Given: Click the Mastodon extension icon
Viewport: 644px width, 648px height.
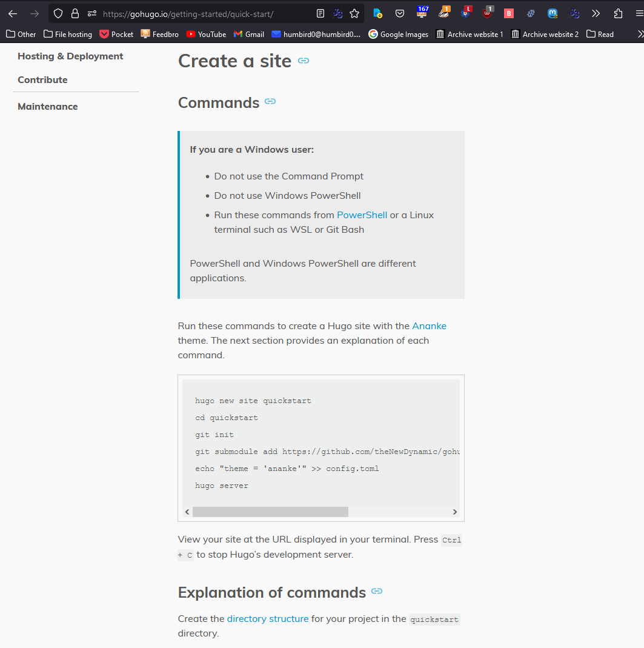Looking at the screenshot, I should [553, 13].
